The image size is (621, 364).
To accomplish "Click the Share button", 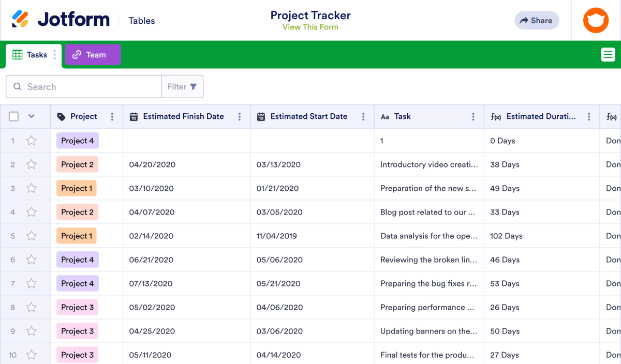I will coord(537,20).
